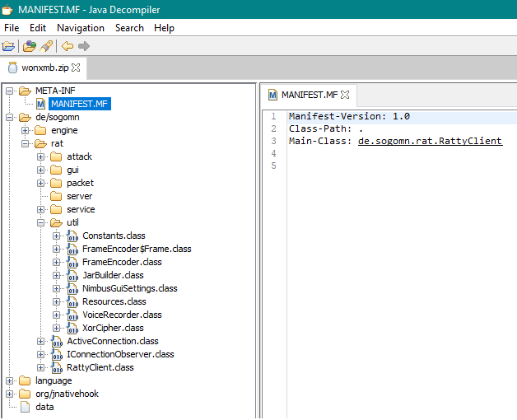Expand the IConnectionObserver.class node
Screen dimensions: 517x420
[40, 355]
